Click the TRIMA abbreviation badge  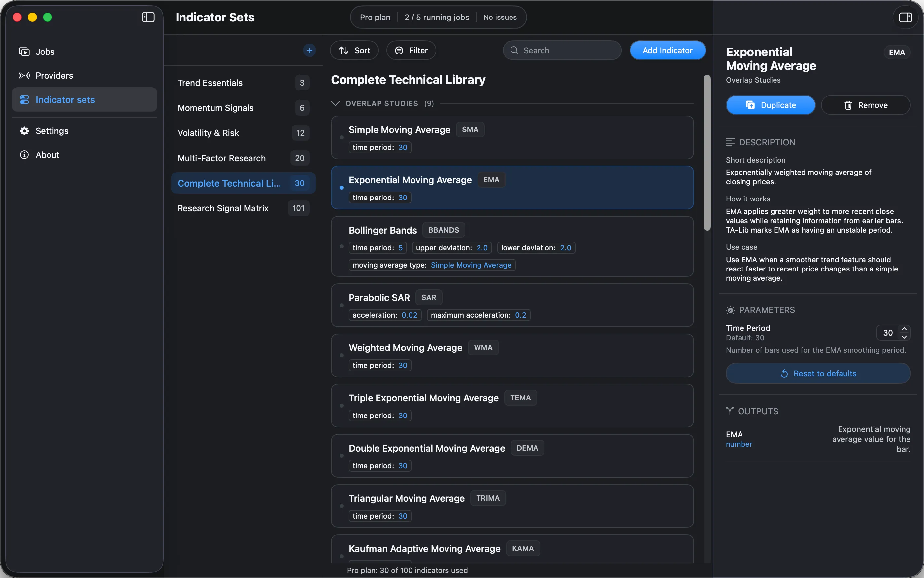pos(488,498)
